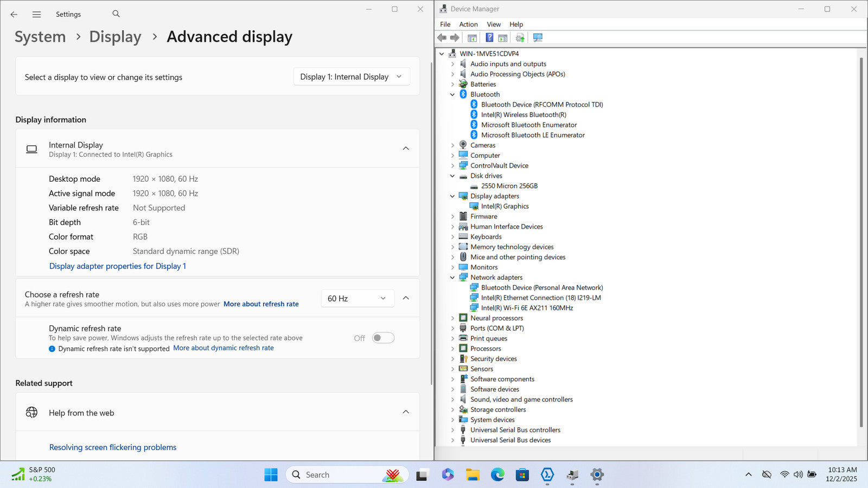Collapse the Bluetooth category in device tree
The height and width of the screenshot is (488, 868).
(x=452, y=94)
